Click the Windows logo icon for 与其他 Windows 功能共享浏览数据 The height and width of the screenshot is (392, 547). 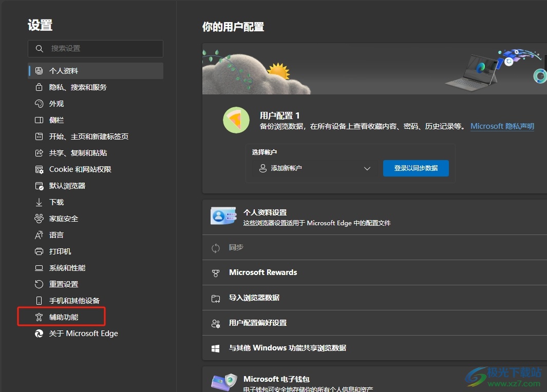pyautogui.click(x=216, y=348)
